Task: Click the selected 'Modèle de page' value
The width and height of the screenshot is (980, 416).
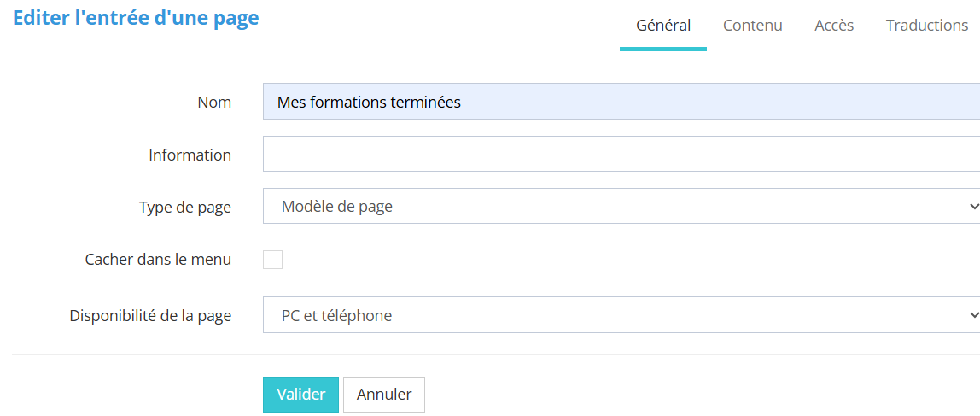Action: tap(337, 207)
